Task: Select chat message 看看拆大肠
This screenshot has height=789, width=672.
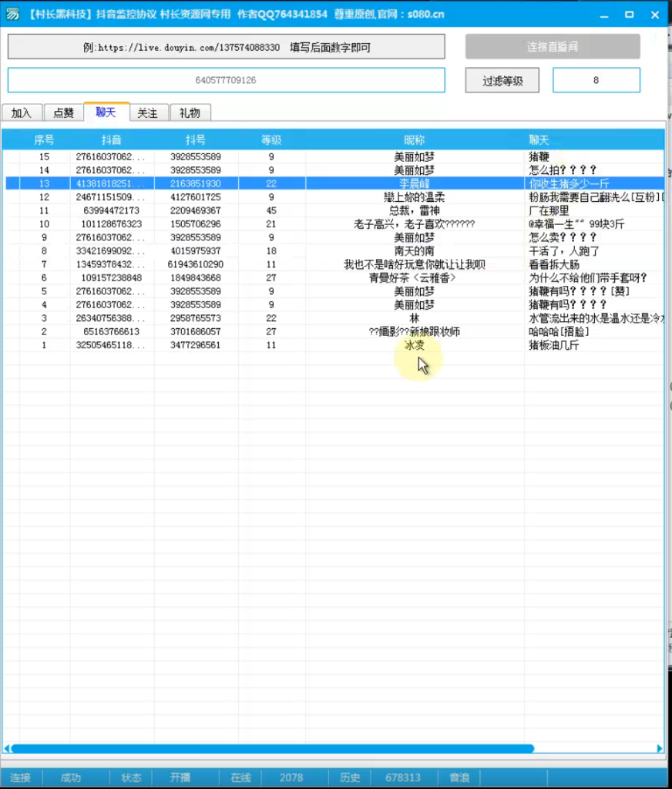Action: click(554, 264)
